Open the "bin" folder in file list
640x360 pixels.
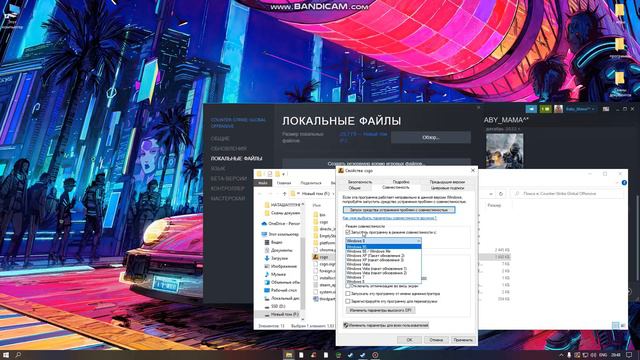(319, 215)
